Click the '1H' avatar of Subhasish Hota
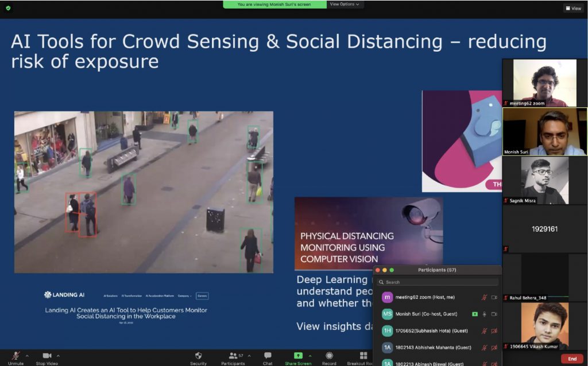 (x=387, y=331)
